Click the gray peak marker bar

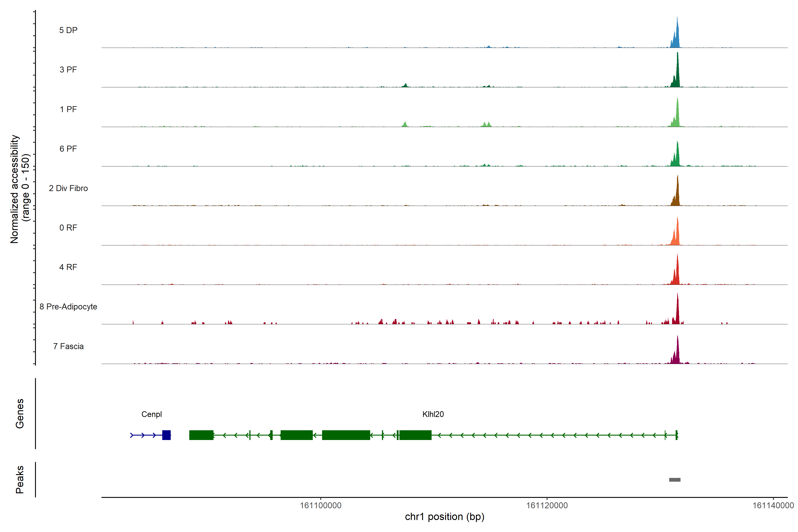point(675,480)
